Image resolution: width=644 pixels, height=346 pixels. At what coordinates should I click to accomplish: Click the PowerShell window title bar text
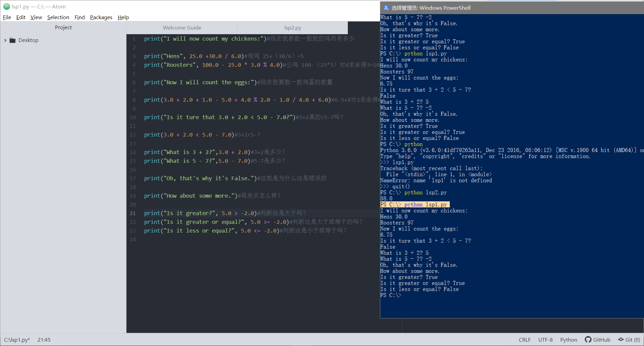coord(431,8)
